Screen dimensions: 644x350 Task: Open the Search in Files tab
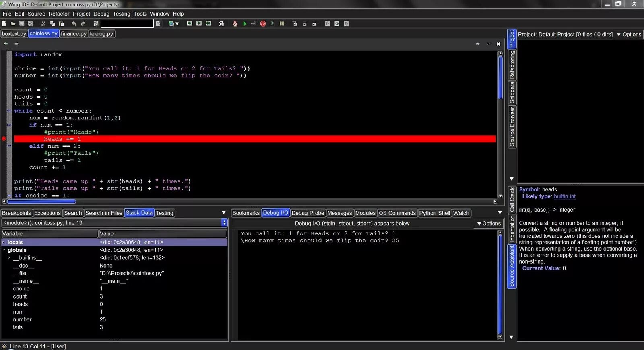pyautogui.click(x=103, y=213)
